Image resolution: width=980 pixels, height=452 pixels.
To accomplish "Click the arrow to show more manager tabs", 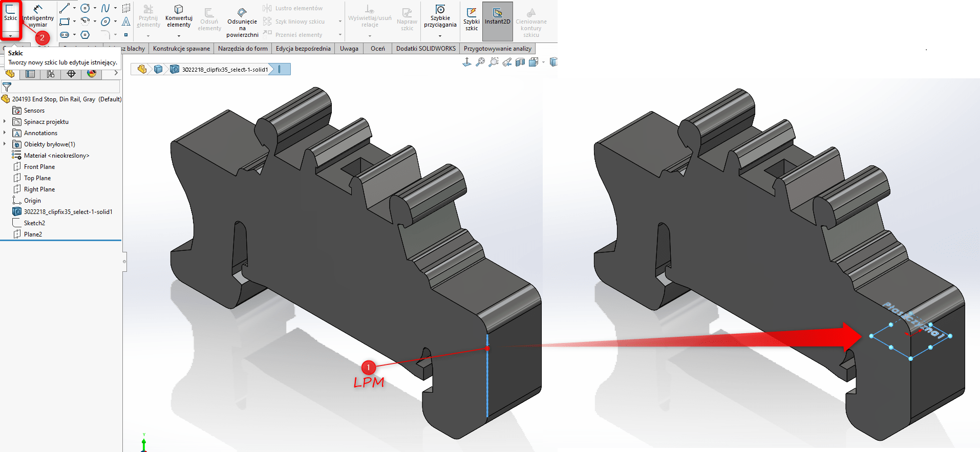I will [116, 73].
